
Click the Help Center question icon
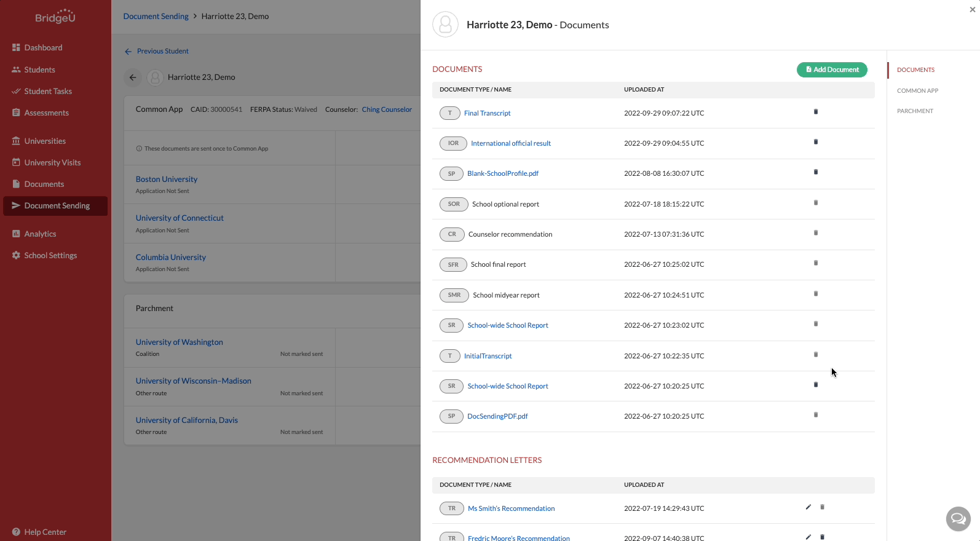click(x=16, y=532)
